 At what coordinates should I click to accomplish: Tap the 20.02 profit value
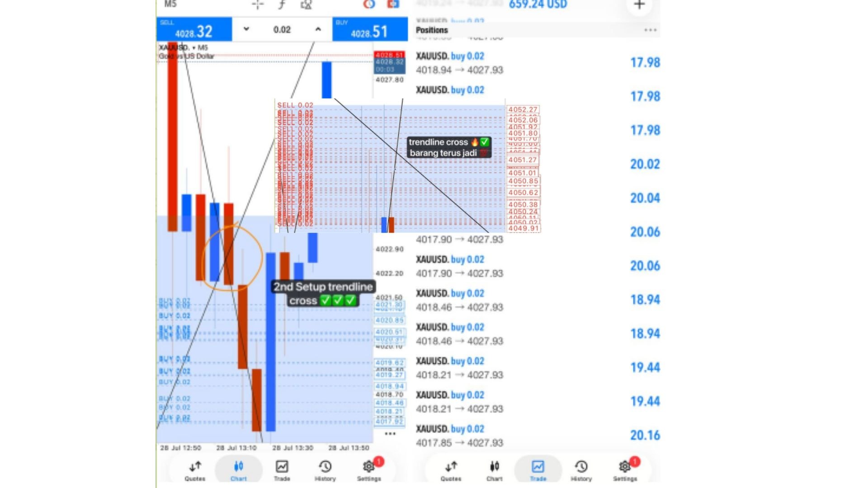(645, 164)
